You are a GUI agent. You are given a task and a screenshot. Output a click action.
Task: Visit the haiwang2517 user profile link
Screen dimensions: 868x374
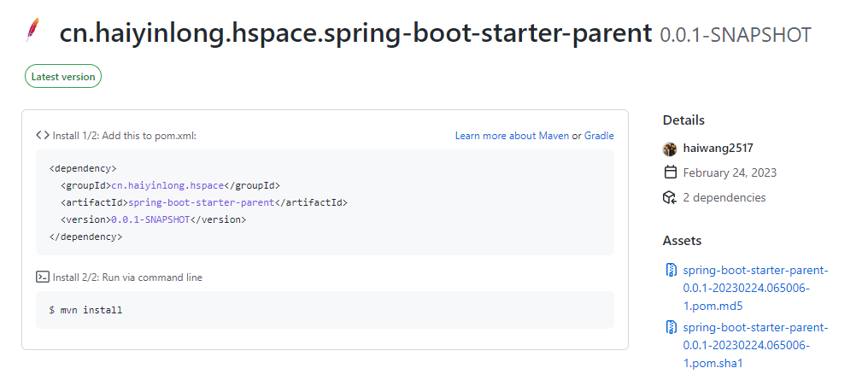click(x=718, y=149)
